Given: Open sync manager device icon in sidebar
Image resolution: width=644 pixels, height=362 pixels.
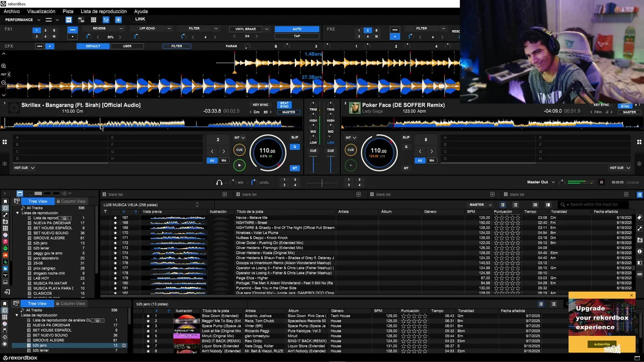Looking at the screenshot, I should 7,292.
